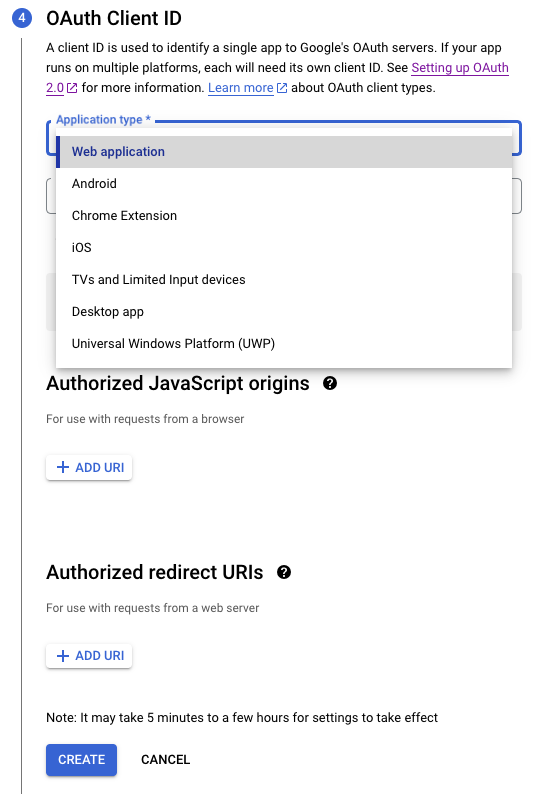Screen dimensions: 552x794
Task: Choose TVs and Limited Input devices
Action: click(x=284, y=280)
